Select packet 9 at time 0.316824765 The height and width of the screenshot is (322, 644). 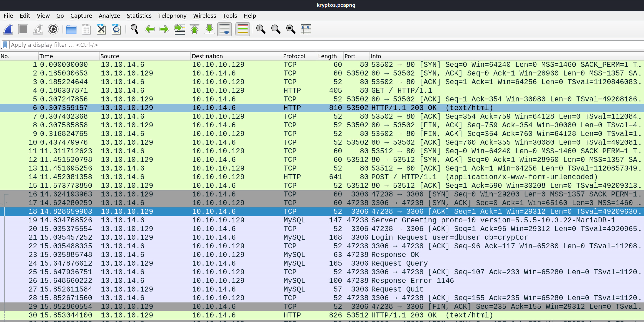[x=322, y=134]
